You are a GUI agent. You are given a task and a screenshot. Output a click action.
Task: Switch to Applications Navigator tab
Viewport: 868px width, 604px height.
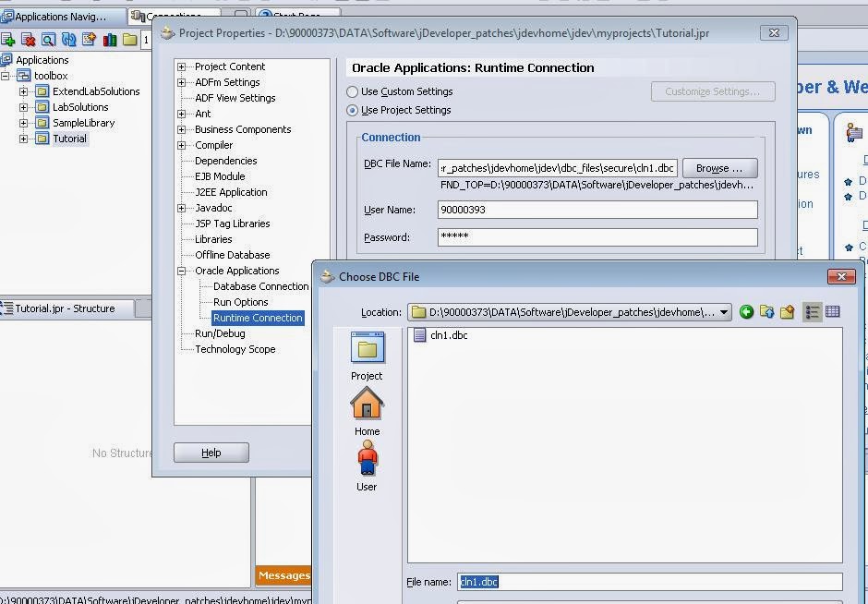[60, 17]
